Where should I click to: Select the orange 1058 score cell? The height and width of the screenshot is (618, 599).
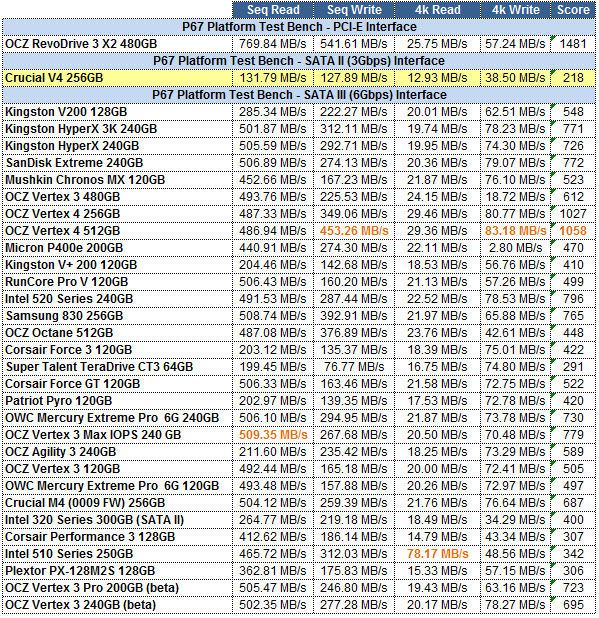click(573, 231)
